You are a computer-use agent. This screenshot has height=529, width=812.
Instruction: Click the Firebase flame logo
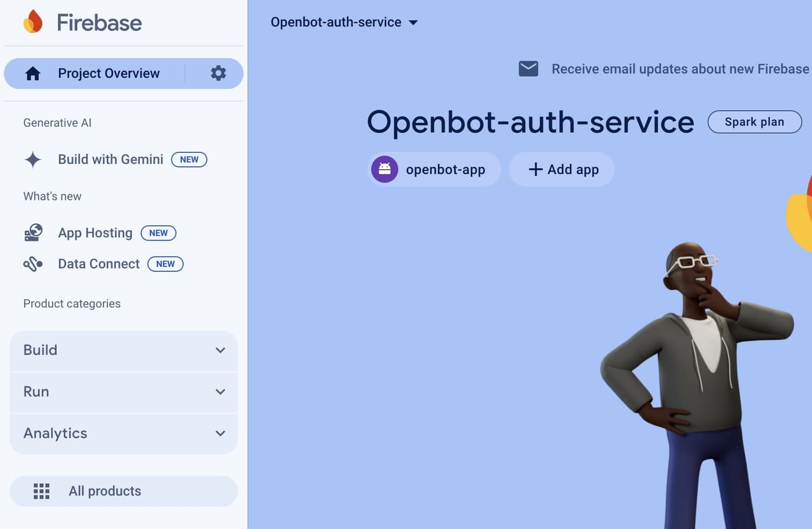(x=33, y=22)
